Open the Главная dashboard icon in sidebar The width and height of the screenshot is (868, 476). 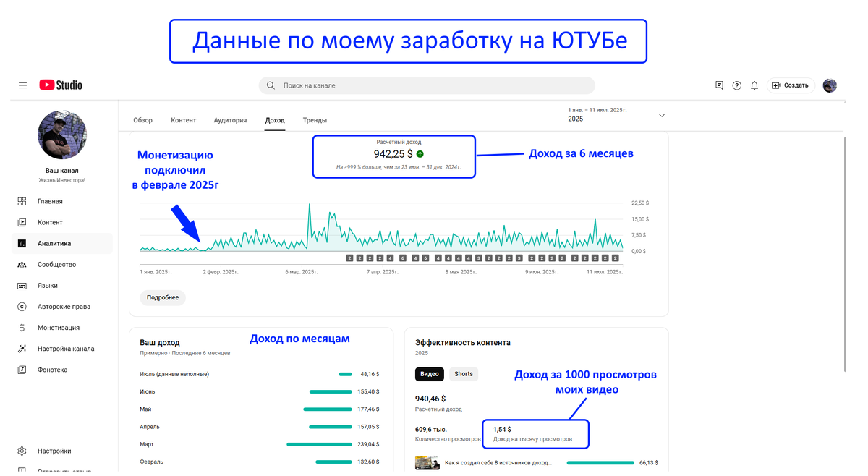pyautogui.click(x=22, y=201)
